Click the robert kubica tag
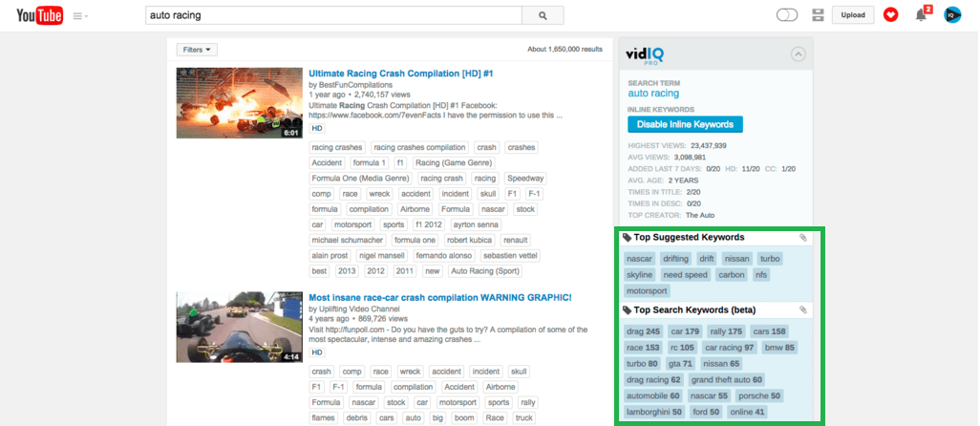 pyautogui.click(x=469, y=241)
